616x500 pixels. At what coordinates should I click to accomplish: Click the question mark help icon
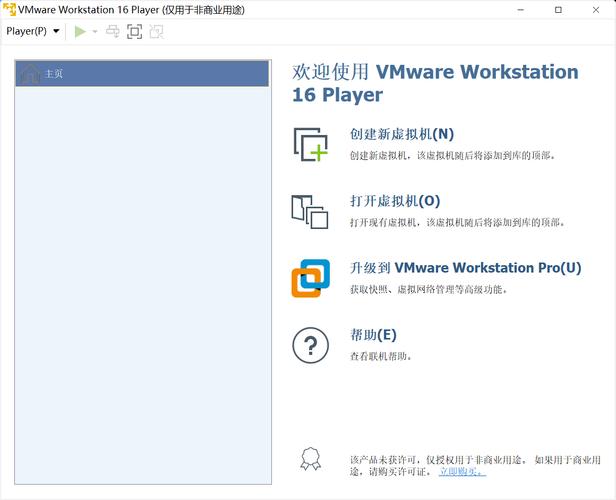pyautogui.click(x=310, y=345)
